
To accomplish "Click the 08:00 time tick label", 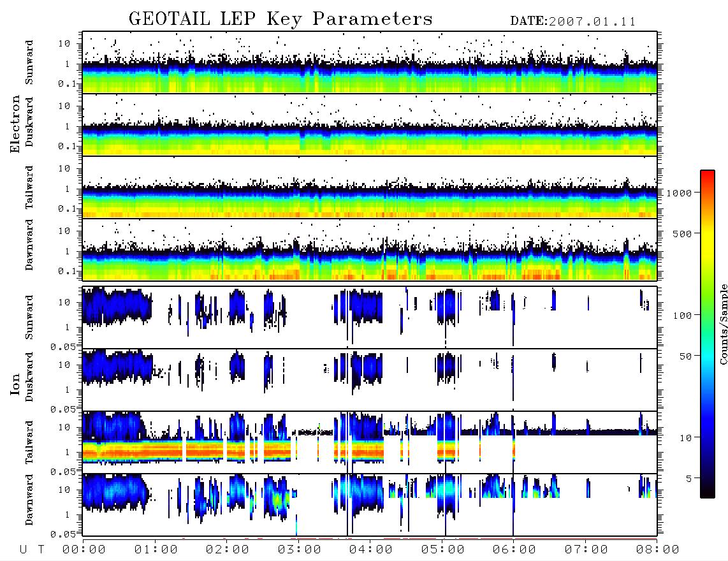I will click(657, 550).
